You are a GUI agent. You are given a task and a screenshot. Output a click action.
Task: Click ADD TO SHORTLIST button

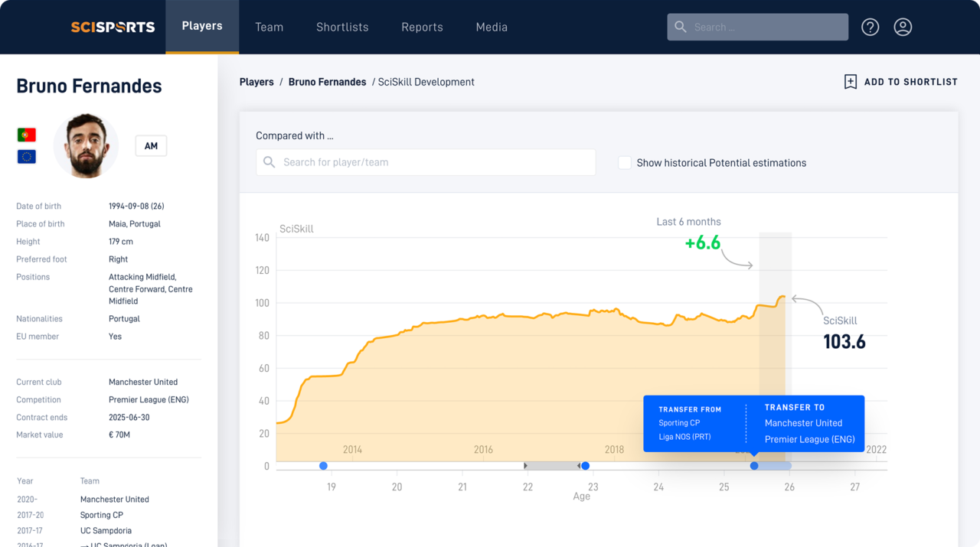click(900, 82)
